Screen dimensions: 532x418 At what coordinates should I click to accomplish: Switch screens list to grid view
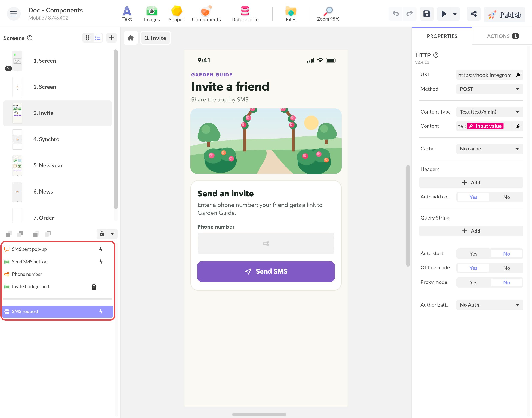(88, 38)
